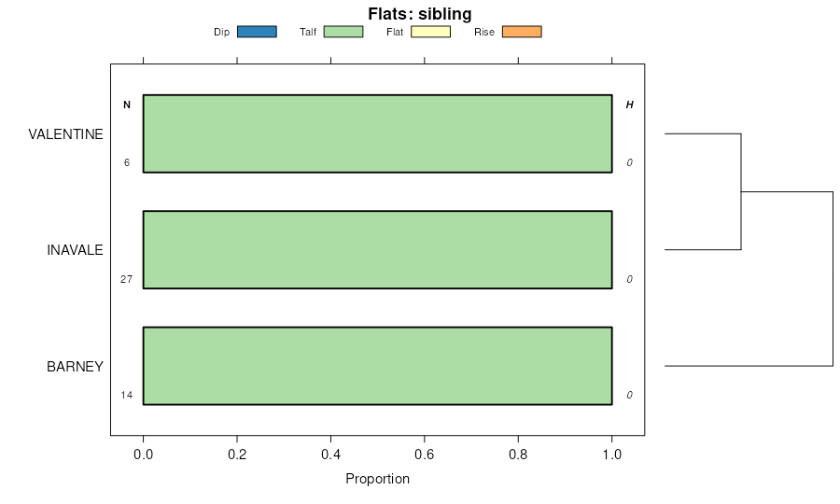Click the Rise legend text label
Viewport: 840px width, 504px height.
click(484, 32)
